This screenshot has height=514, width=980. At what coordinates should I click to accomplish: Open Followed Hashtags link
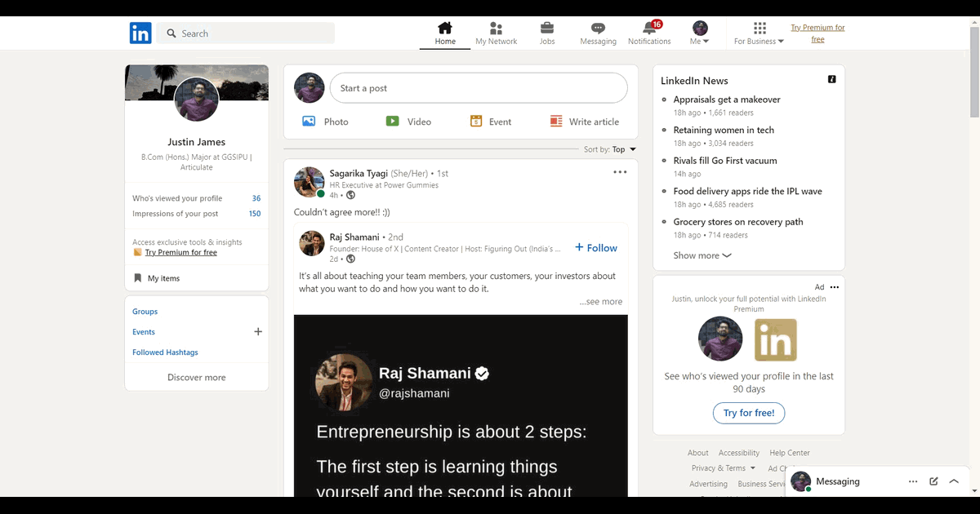(x=165, y=352)
